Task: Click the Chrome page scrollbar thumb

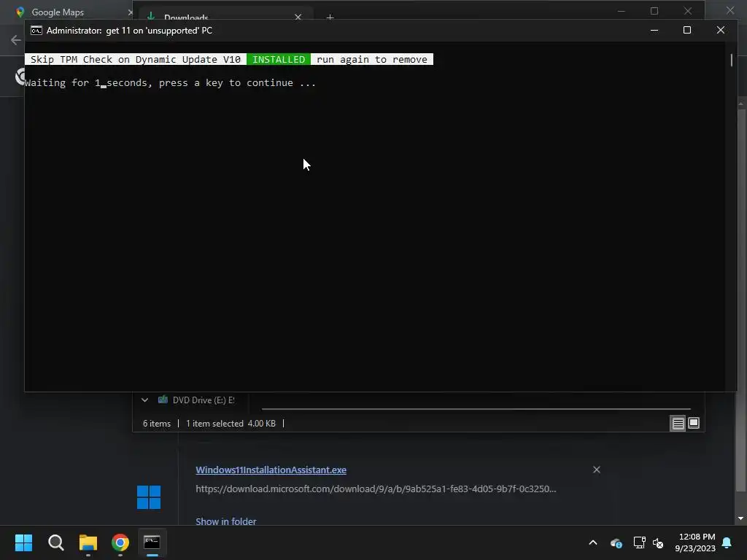Action: click(741, 300)
